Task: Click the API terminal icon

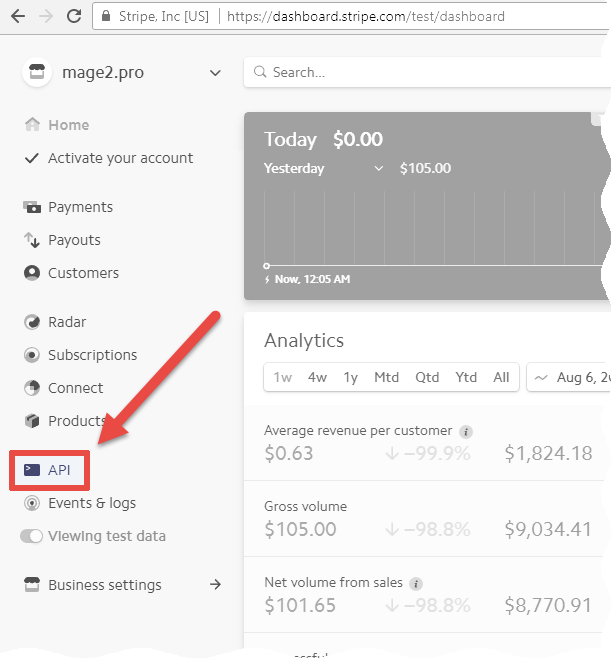Action: 32,470
